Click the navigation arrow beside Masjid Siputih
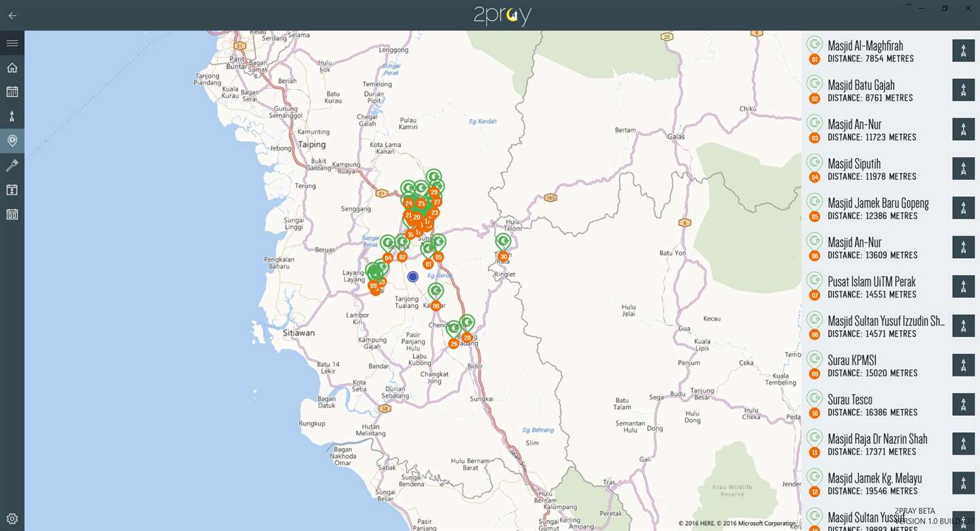This screenshot has height=531, width=980. [x=963, y=169]
